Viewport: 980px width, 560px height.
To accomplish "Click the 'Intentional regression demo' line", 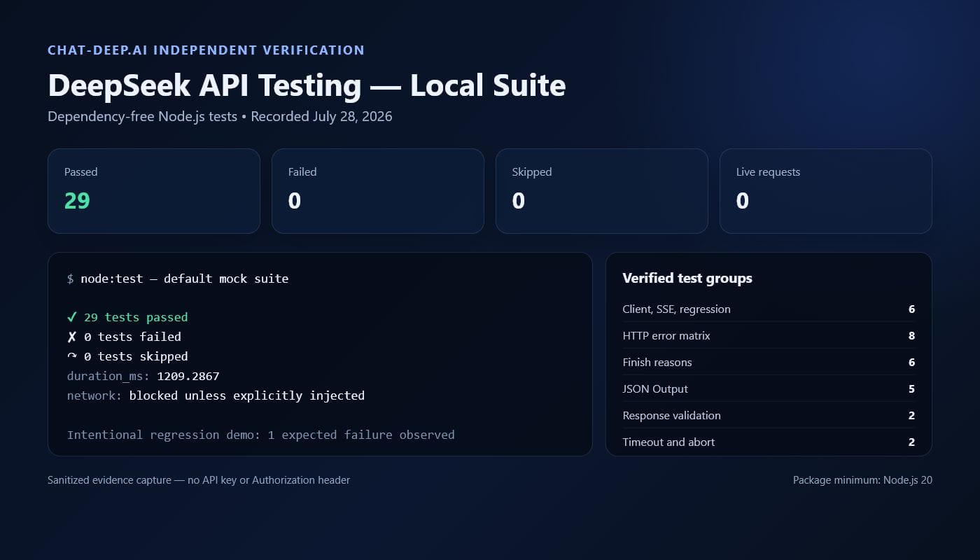I will point(261,435).
